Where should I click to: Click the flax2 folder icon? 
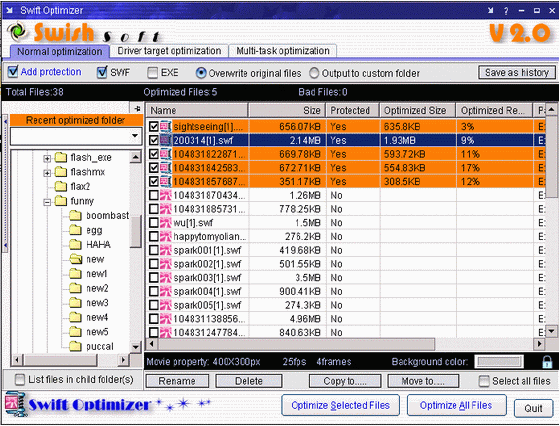tap(61, 186)
